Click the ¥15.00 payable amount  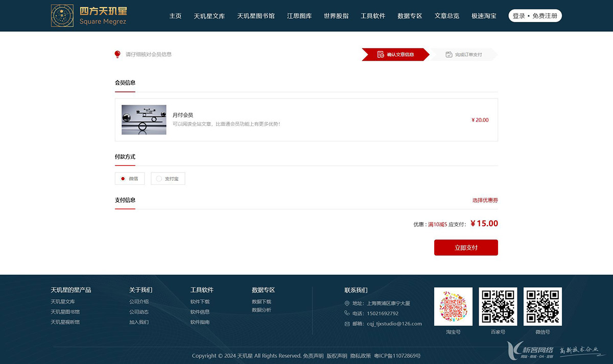coord(484,224)
